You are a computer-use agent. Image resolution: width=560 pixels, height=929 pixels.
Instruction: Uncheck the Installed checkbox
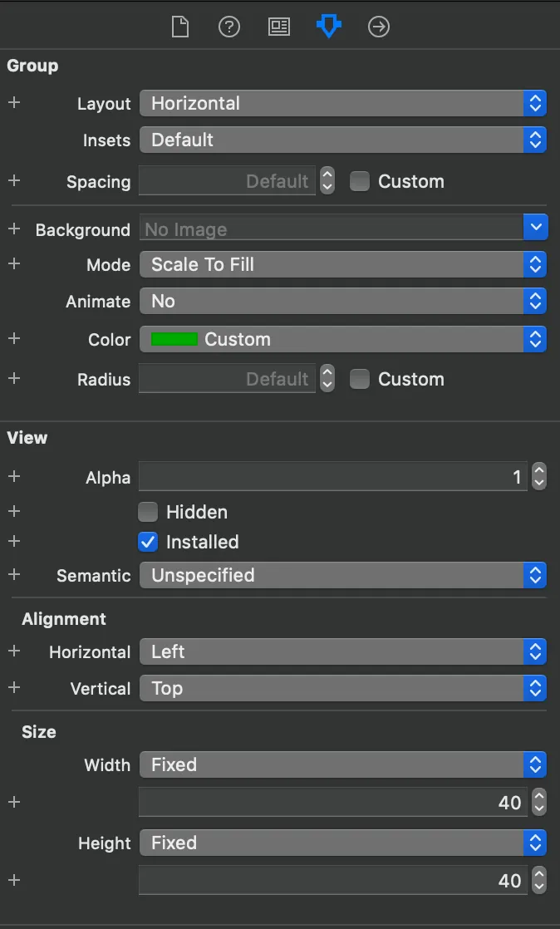point(148,542)
